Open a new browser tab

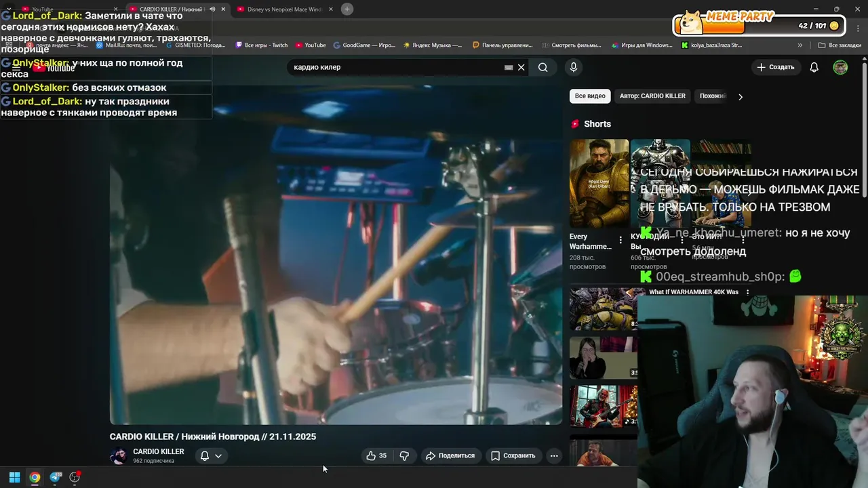click(347, 9)
